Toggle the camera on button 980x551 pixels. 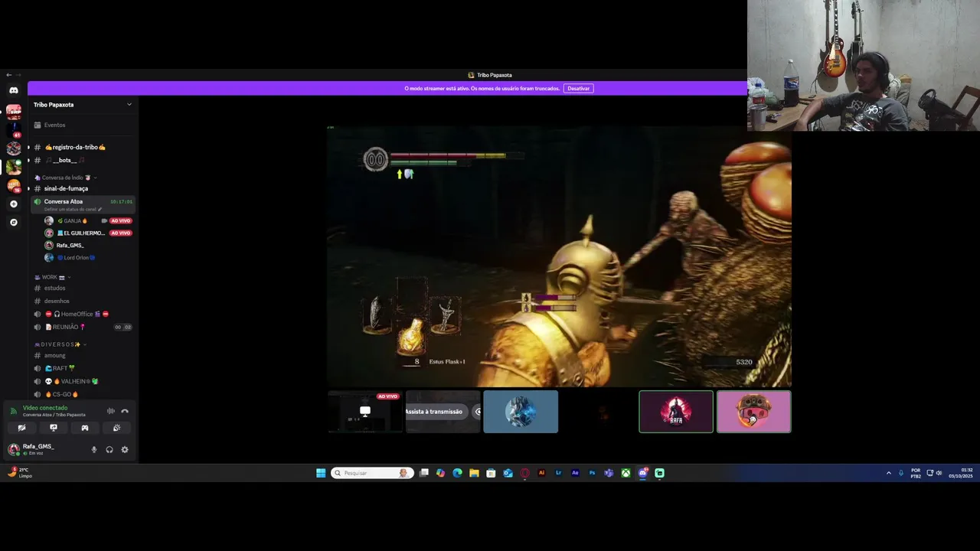point(21,428)
